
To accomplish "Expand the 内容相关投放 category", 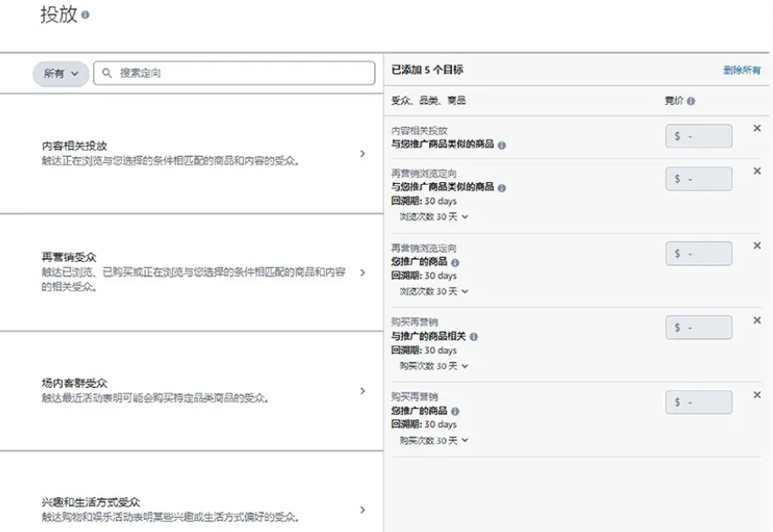I will pos(363,154).
